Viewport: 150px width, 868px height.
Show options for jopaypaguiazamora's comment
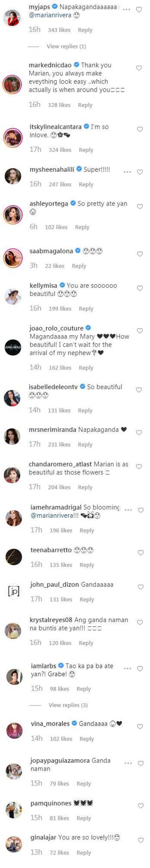point(128,763)
